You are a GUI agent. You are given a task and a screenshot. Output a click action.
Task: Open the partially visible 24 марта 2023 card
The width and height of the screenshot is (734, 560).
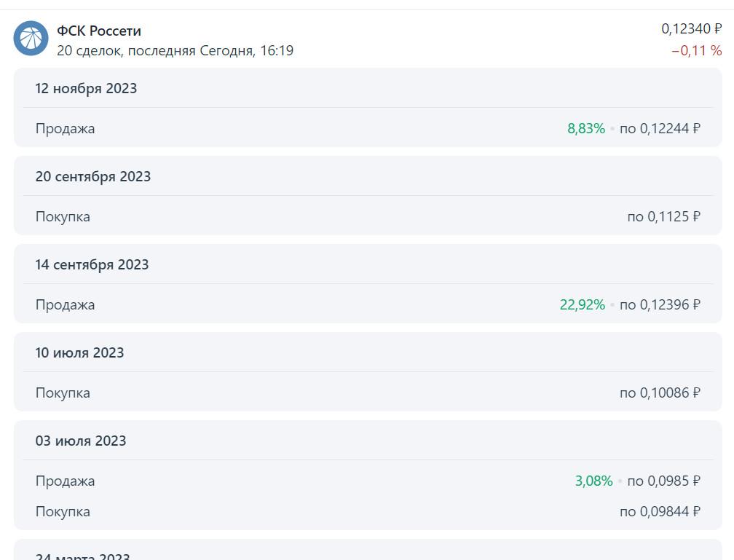368,550
